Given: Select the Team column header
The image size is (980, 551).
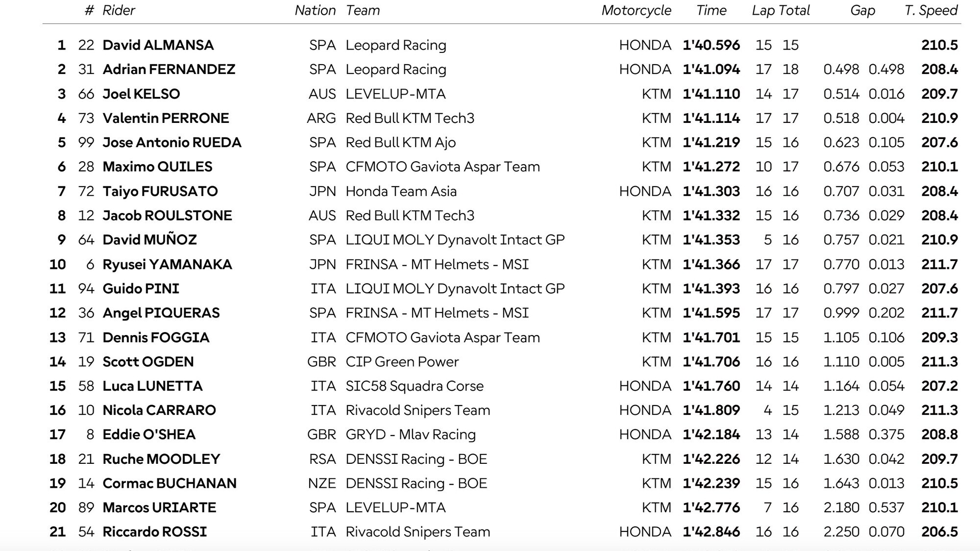Looking at the screenshot, I should tap(363, 10).
